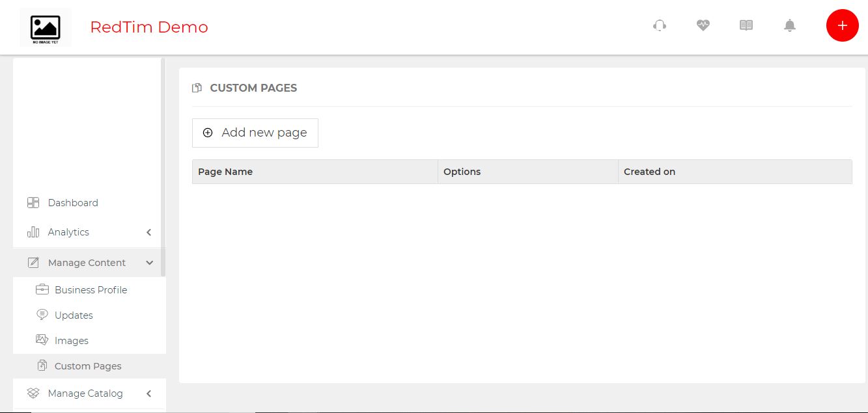Image resolution: width=868 pixels, height=413 pixels.
Task: Click the Images picture icon
Action: click(42, 340)
